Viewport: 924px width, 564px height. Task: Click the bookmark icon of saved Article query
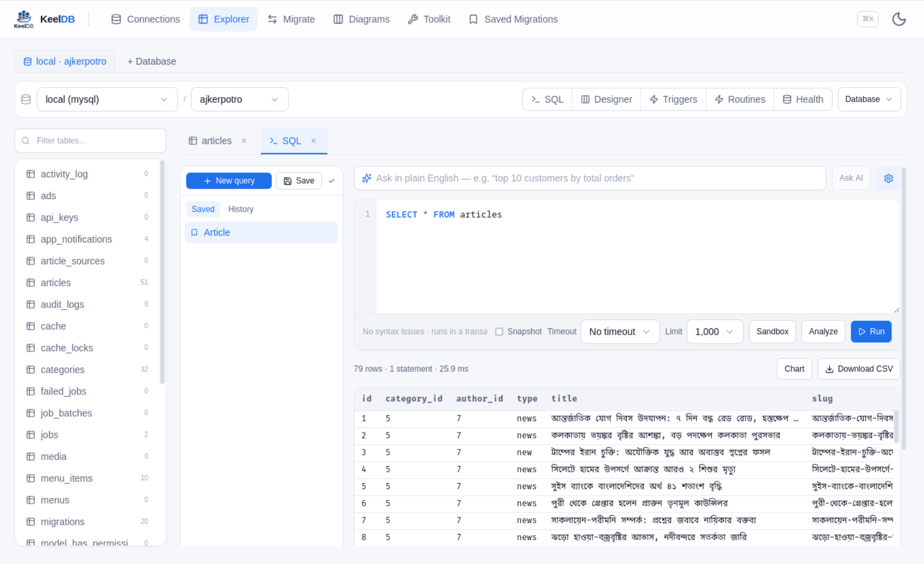pos(194,233)
